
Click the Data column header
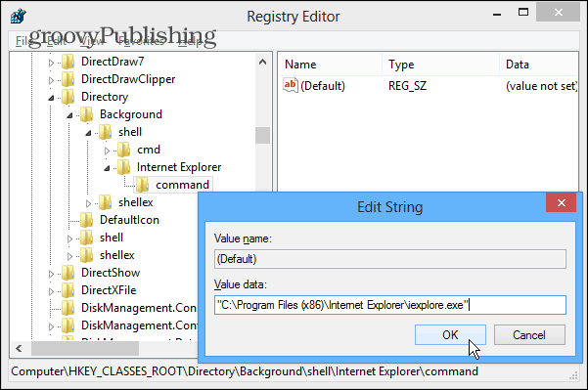pos(539,65)
